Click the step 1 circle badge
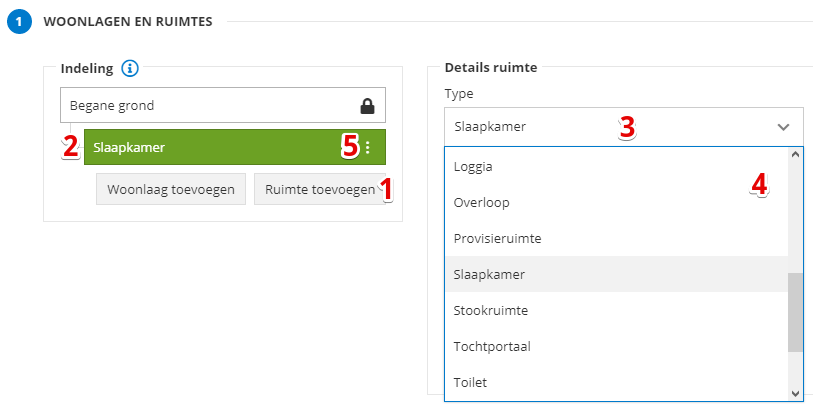Screen dimensions: 813x411 pos(19,21)
